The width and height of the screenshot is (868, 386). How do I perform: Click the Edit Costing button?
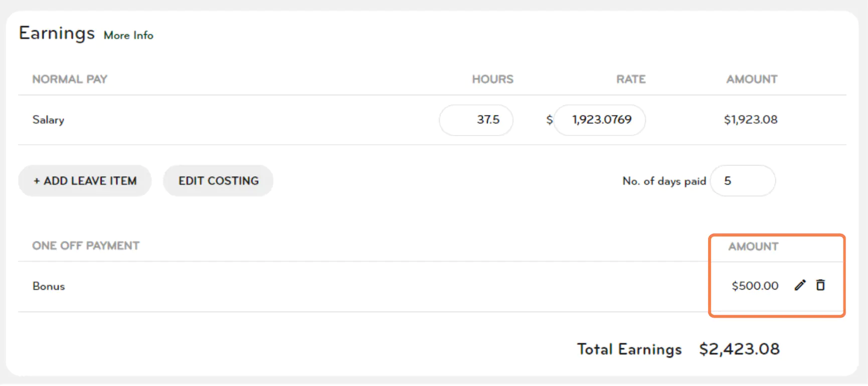click(218, 181)
